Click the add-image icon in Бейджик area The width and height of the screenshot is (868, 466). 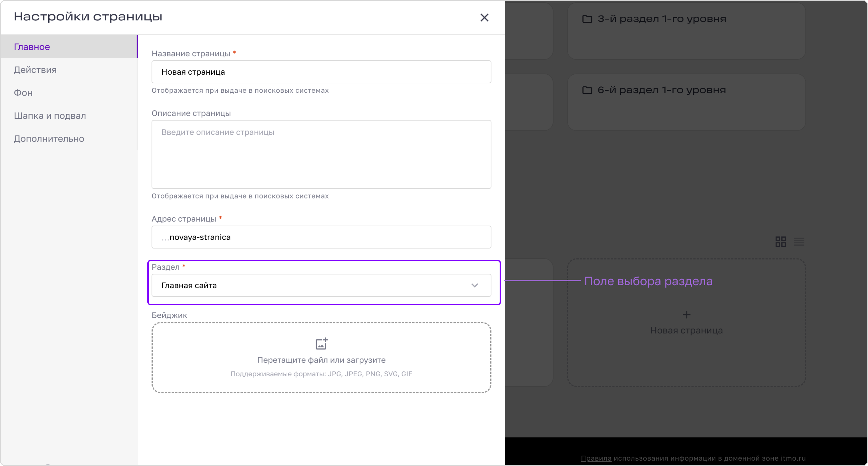click(321, 343)
